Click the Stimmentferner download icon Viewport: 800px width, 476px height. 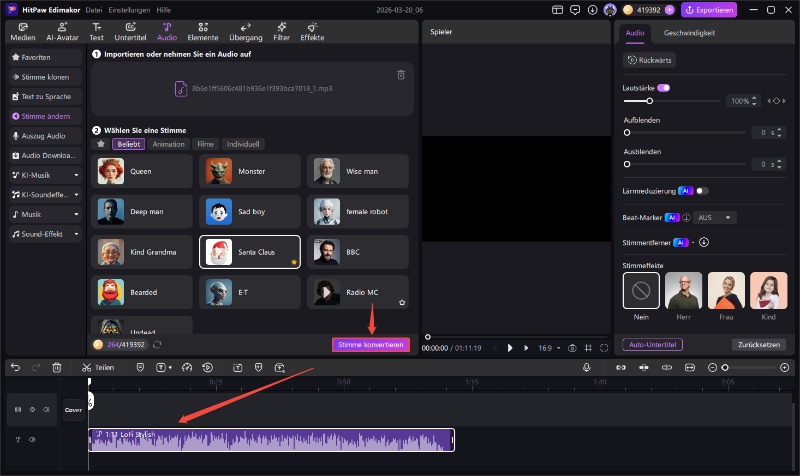pos(704,241)
